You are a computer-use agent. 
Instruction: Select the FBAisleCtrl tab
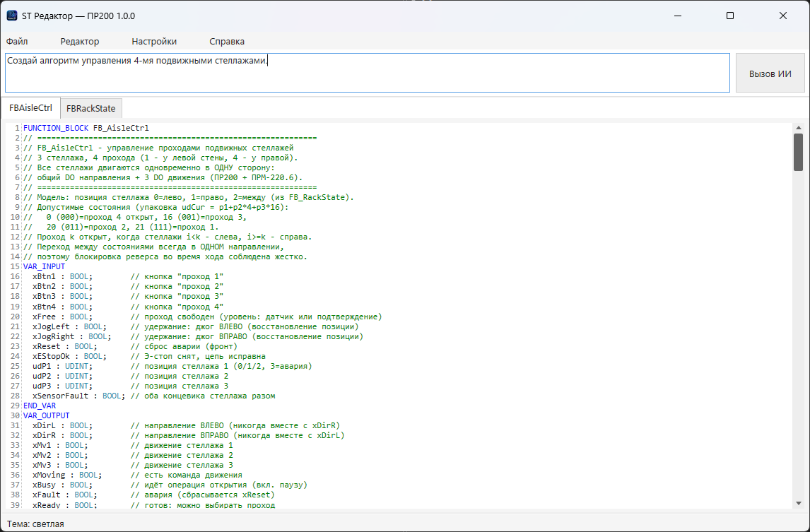[x=30, y=108]
